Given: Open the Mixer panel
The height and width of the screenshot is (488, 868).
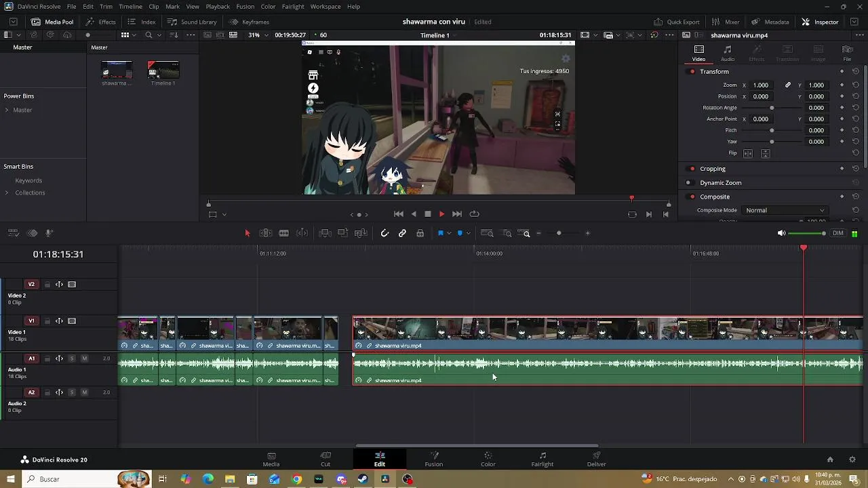Looking at the screenshot, I should pos(726,22).
